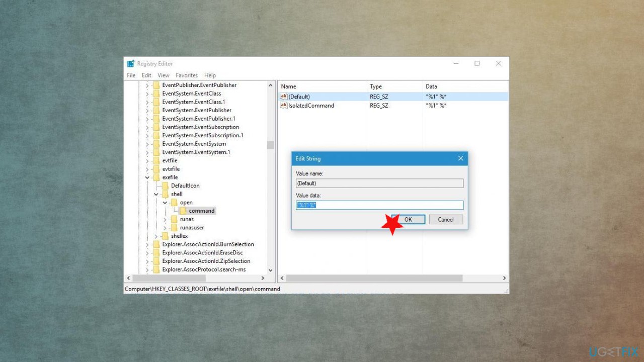The height and width of the screenshot is (362, 644).
Task: Click the (Default) string value icon
Action: pos(284,97)
